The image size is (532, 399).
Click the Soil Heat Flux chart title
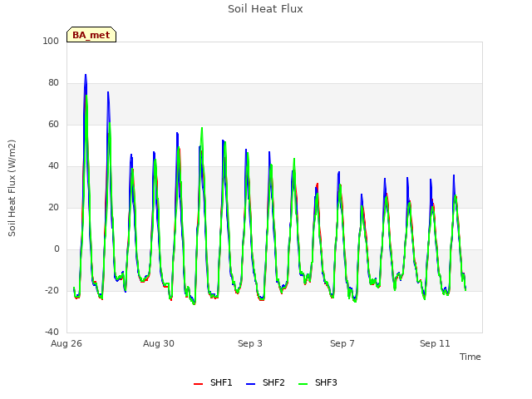[265, 9]
